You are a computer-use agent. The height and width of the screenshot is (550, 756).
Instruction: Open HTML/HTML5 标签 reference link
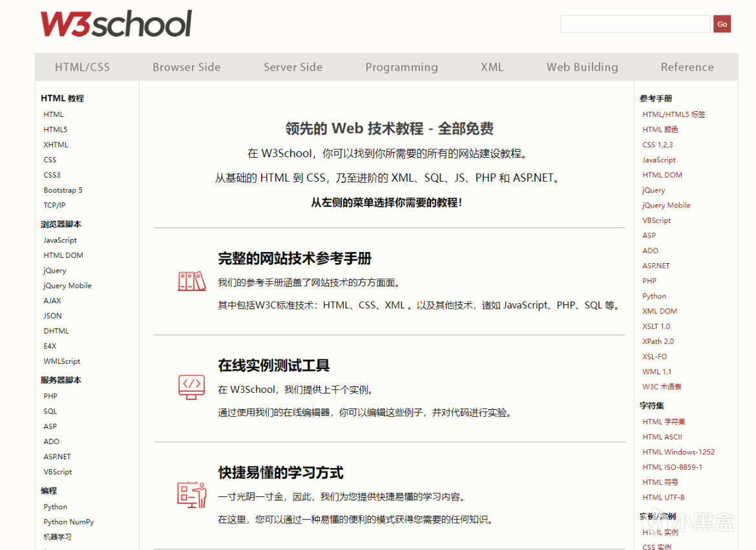point(673,114)
